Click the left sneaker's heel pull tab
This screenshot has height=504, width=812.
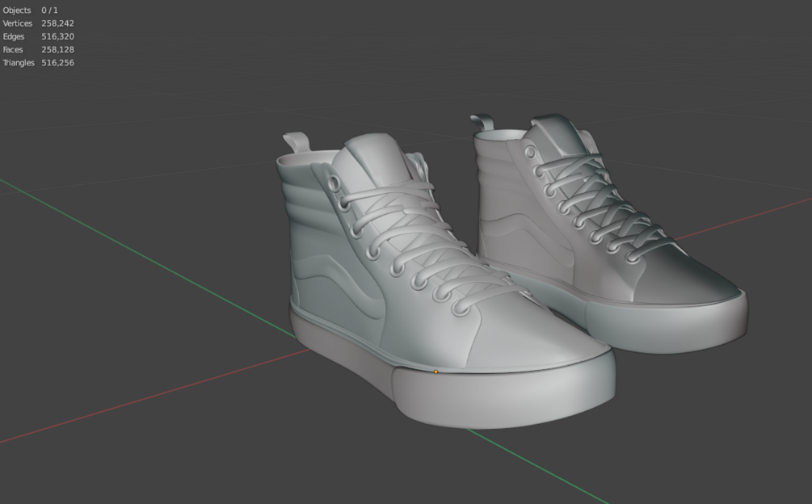click(x=297, y=142)
